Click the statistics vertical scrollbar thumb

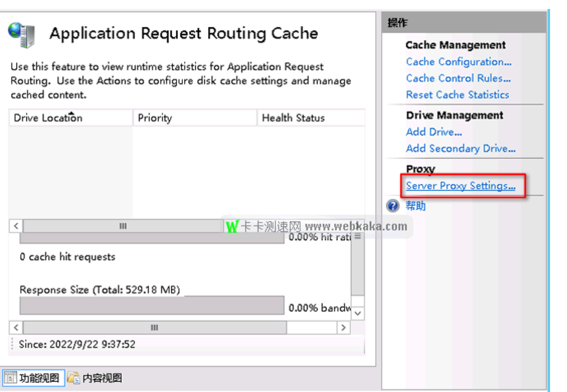click(x=358, y=264)
